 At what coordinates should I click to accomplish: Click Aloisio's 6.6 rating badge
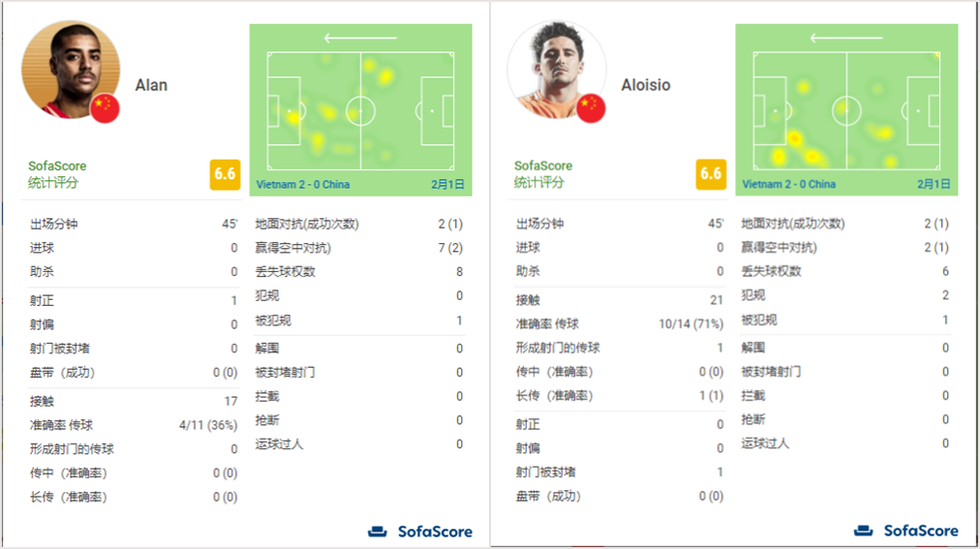pos(711,174)
